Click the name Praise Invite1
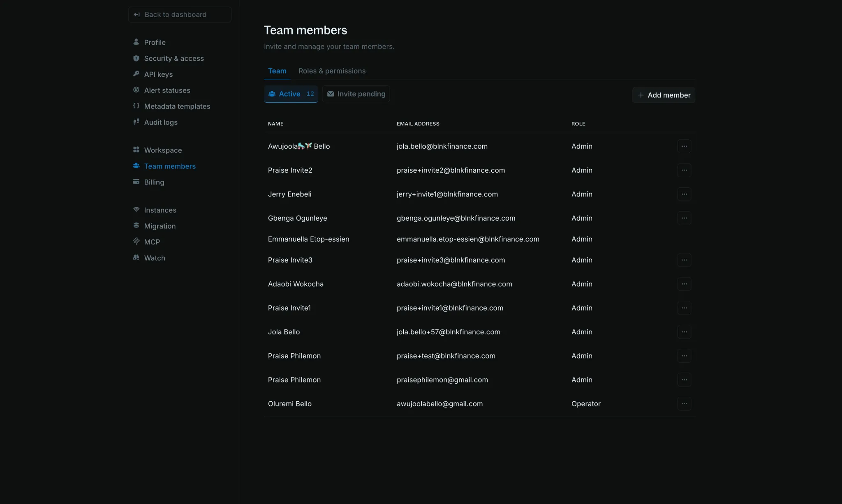This screenshot has width=842, height=504. click(x=289, y=308)
